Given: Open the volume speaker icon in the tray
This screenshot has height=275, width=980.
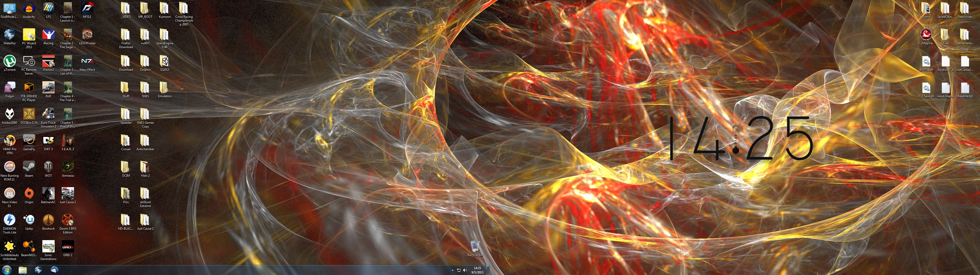Looking at the screenshot, I should tap(465, 270).
